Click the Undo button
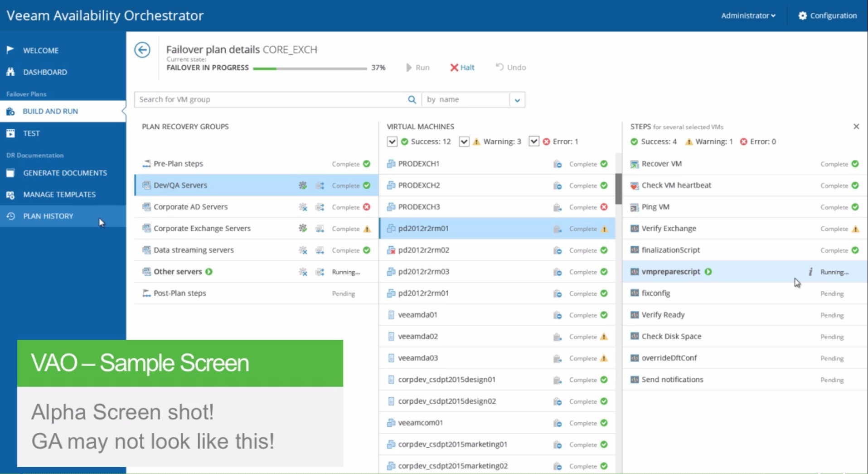This screenshot has height=474, width=868. click(511, 67)
